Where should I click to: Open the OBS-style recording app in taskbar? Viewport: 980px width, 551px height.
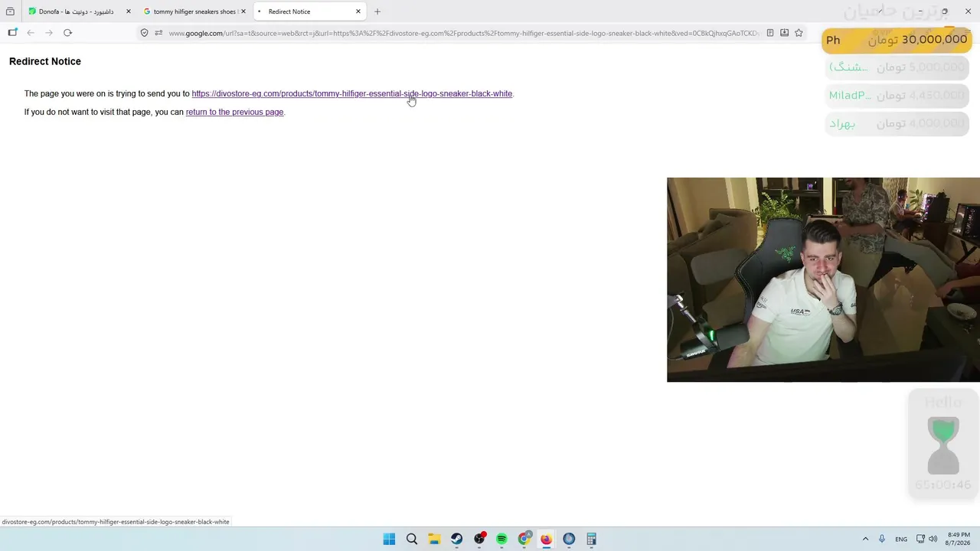[x=479, y=539]
